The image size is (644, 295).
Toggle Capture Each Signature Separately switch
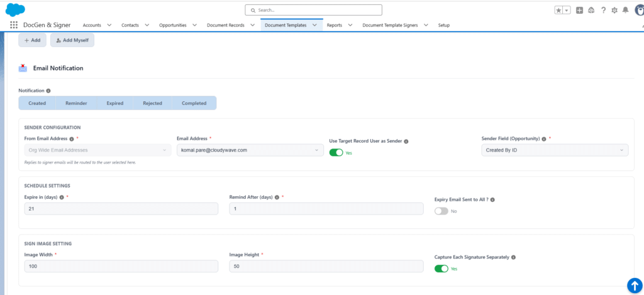coord(441,269)
